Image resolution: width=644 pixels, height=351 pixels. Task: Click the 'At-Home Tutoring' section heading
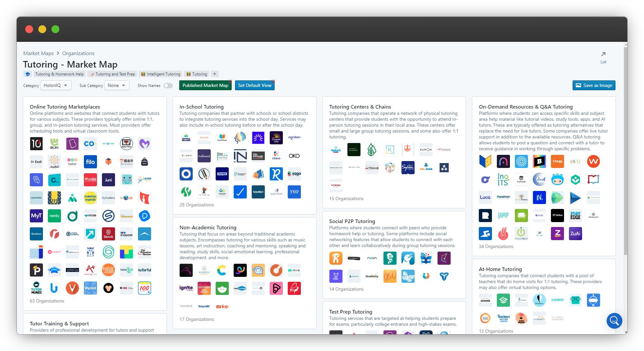pyautogui.click(x=500, y=269)
